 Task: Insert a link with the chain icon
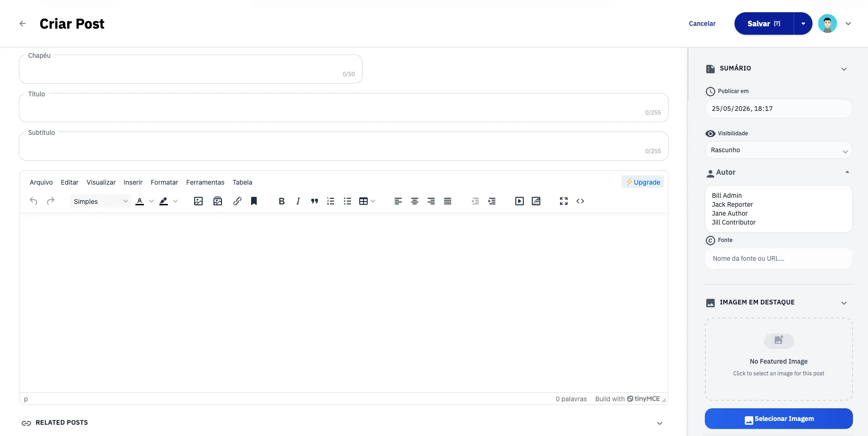pyautogui.click(x=237, y=201)
